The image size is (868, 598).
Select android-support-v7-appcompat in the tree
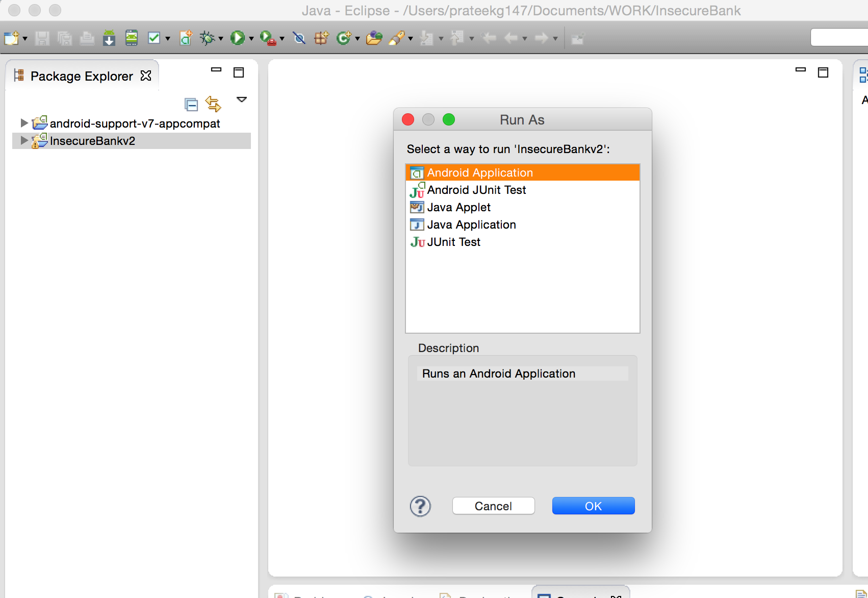pyautogui.click(x=135, y=123)
